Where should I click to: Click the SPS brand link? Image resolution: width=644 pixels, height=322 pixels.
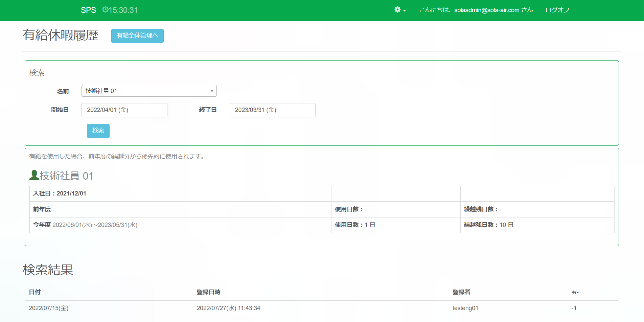88,10
